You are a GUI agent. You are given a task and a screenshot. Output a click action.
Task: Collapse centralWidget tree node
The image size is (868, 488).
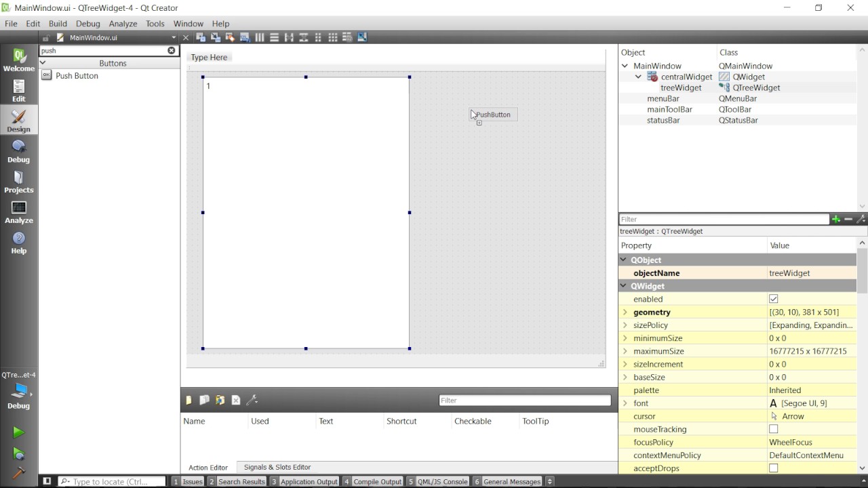(x=639, y=77)
